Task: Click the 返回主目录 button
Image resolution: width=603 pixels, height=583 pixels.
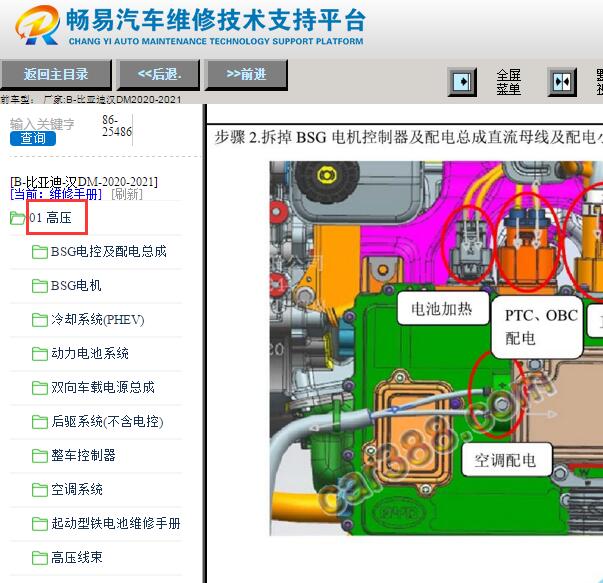Action: tap(56, 75)
